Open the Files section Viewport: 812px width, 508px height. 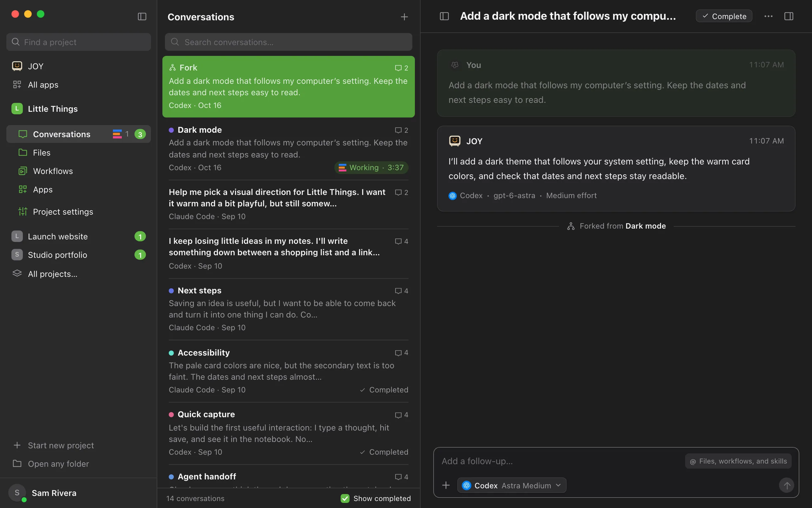(79, 152)
